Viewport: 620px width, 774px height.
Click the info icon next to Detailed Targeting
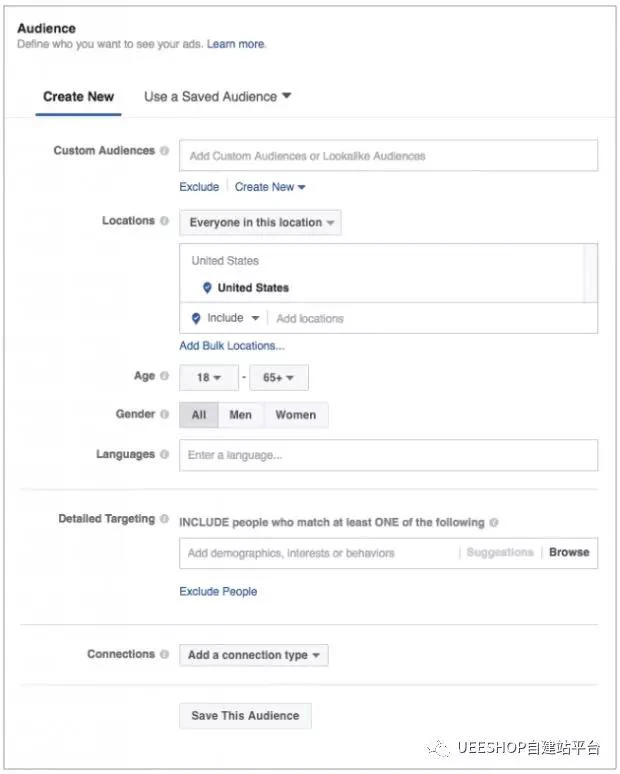click(164, 519)
